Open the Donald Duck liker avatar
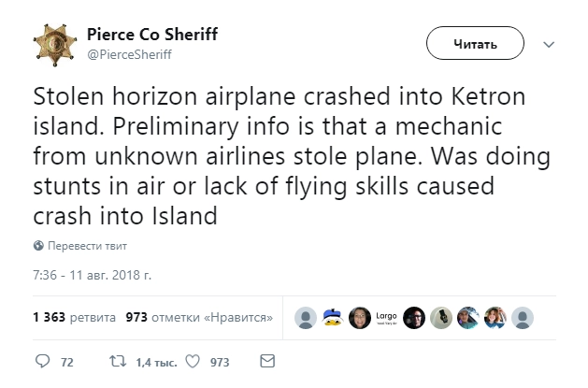Viewport: 588px width, 388px height. click(332, 318)
